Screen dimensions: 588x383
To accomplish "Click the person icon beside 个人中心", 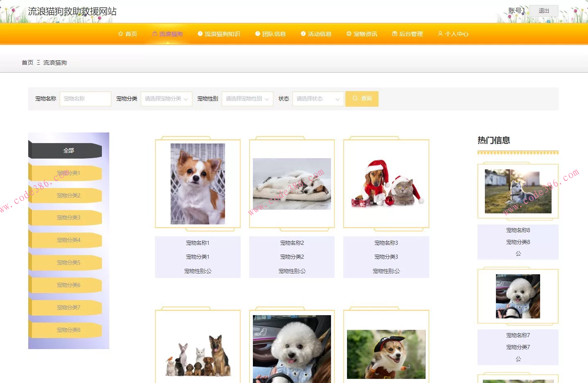I will coord(440,34).
